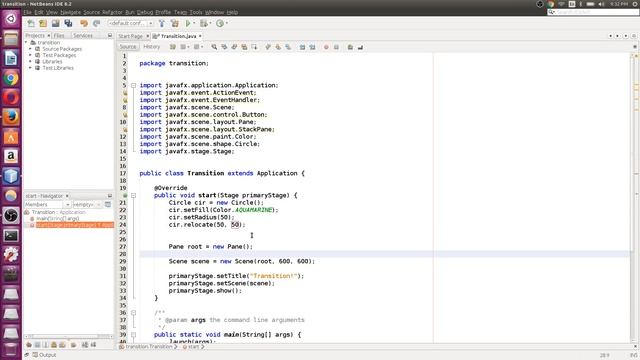The width and height of the screenshot is (640, 360).
Task: Click the Uncomment icon at editor toolbar end
Action: (360, 47)
